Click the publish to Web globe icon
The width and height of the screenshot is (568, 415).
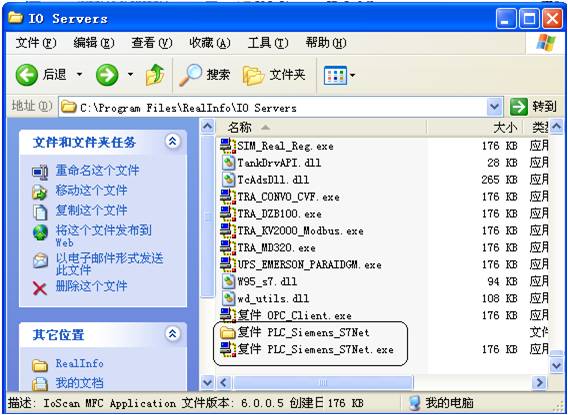(40, 232)
